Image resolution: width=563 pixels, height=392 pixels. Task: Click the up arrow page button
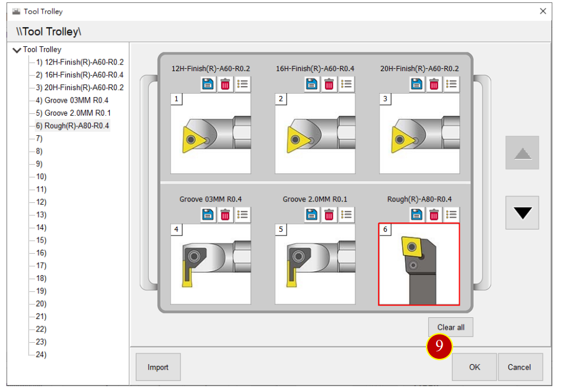tap(522, 152)
